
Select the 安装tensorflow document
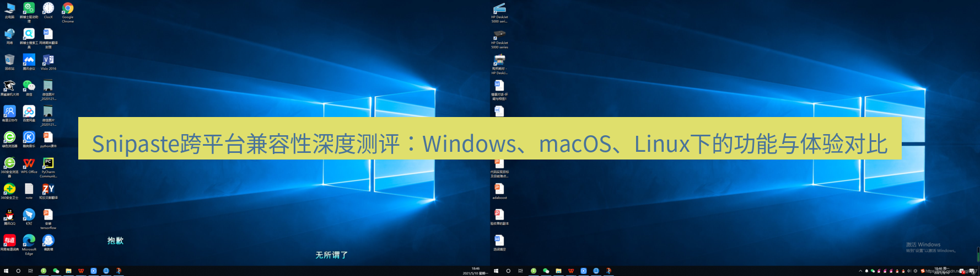click(49, 219)
